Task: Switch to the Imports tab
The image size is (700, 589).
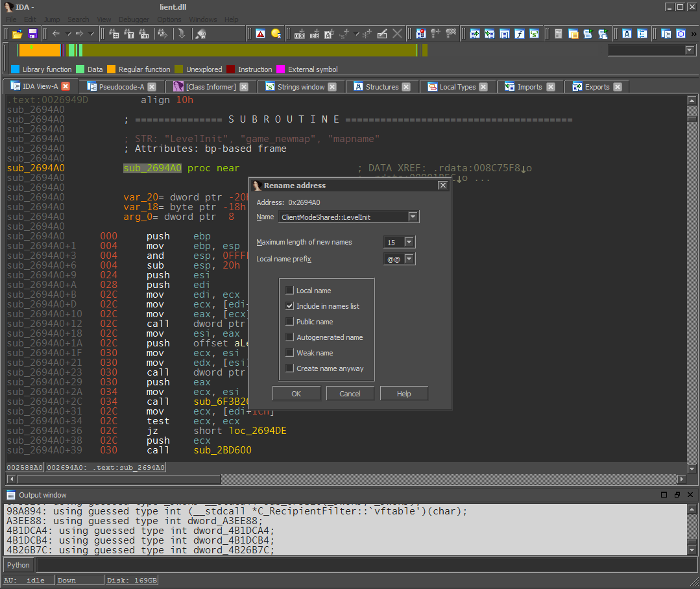Action: tap(529, 86)
